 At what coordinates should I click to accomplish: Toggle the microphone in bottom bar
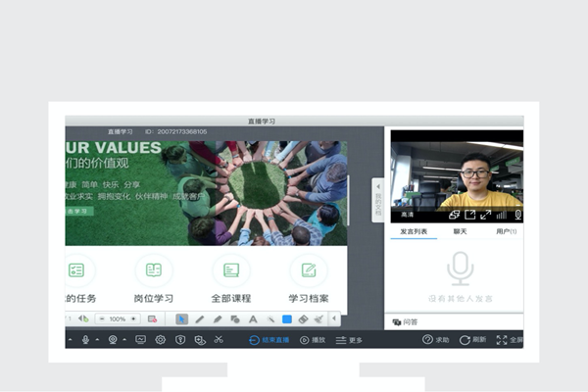tap(86, 340)
